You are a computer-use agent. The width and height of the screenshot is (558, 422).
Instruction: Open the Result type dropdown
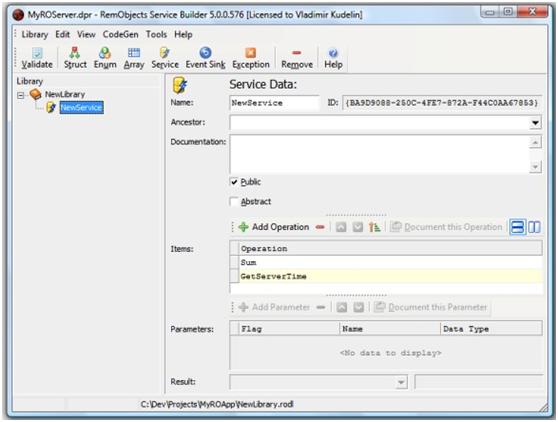point(401,383)
